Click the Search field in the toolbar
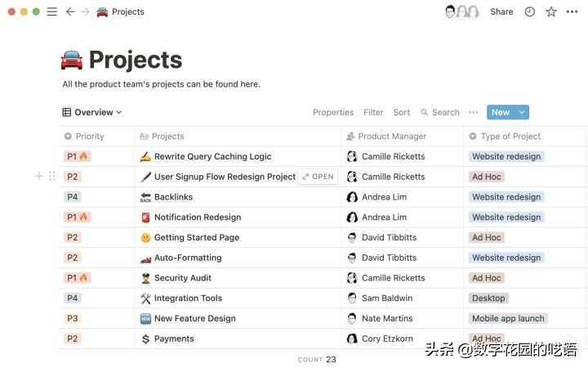The width and height of the screenshot is (588, 368). [440, 113]
